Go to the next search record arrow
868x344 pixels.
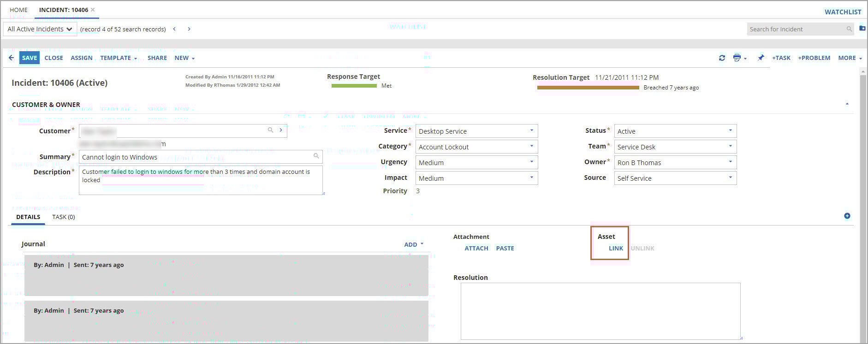pos(189,29)
